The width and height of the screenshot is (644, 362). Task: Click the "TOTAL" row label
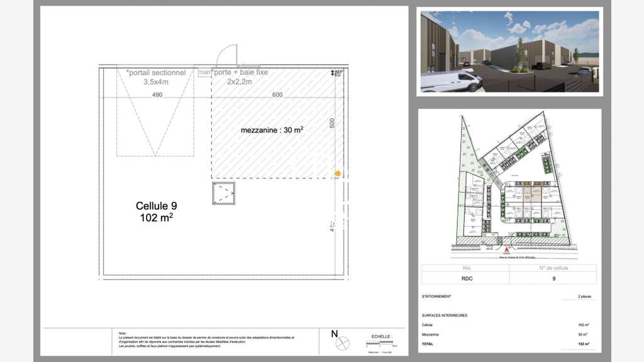[x=427, y=344]
